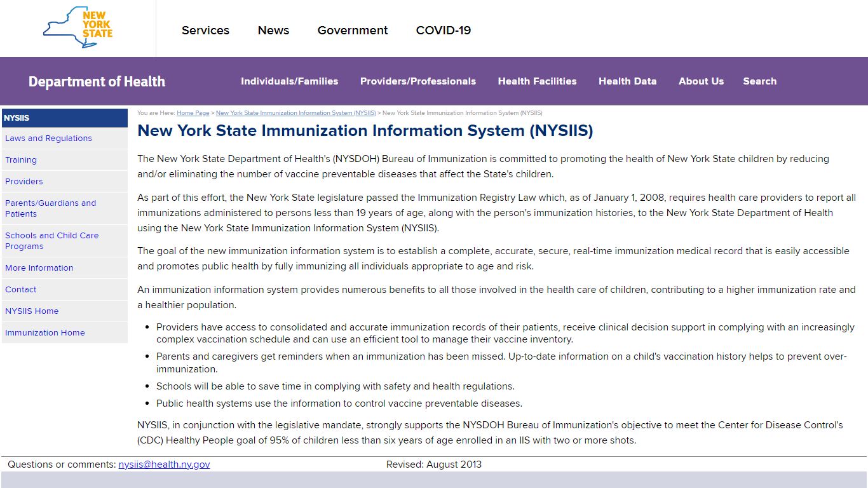Click paragraph starting 'As part of this effort'
The height and width of the screenshot is (488, 868).
point(496,213)
